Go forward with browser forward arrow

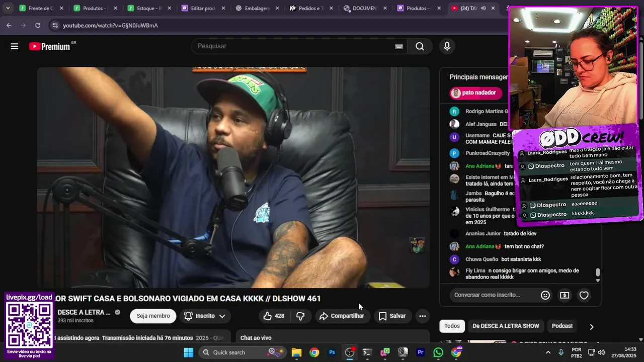(x=23, y=25)
